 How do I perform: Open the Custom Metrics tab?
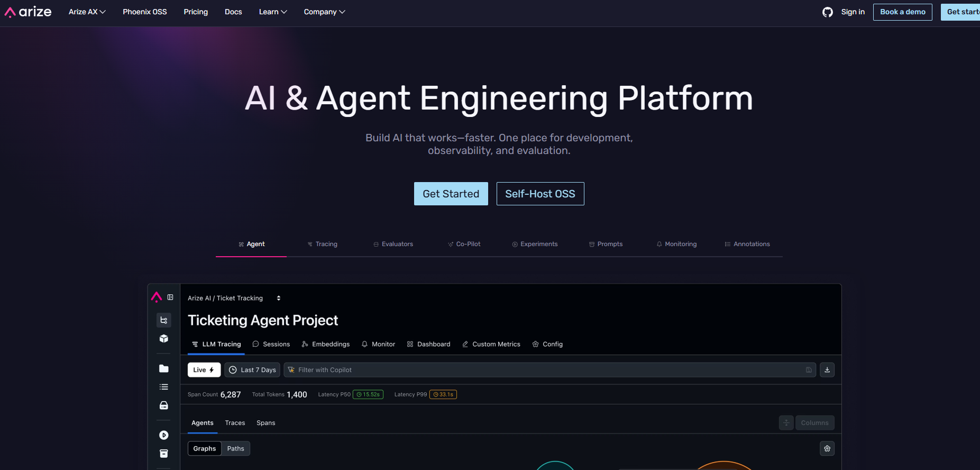pyautogui.click(x=491, y=345)
